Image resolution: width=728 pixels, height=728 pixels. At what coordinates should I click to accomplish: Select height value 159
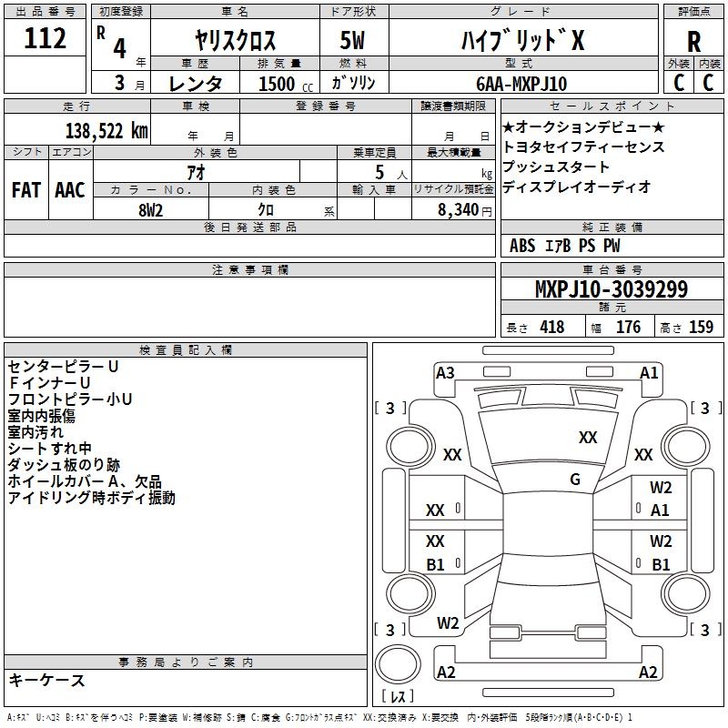click(701, 327)
